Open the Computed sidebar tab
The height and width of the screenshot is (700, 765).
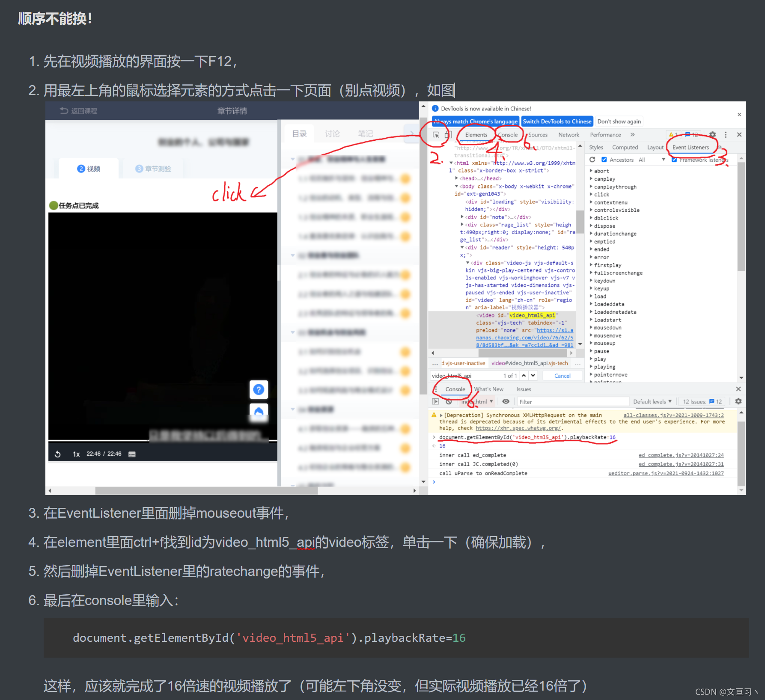625,147
